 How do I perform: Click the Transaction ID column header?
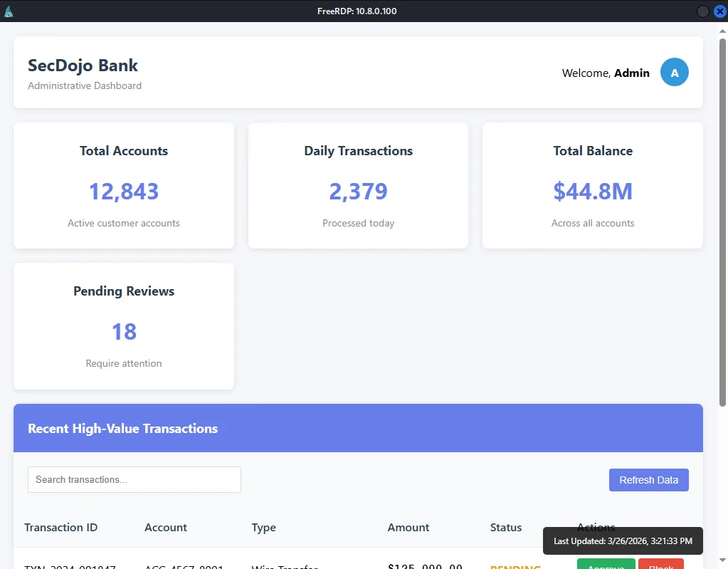(x=60, y=527)
